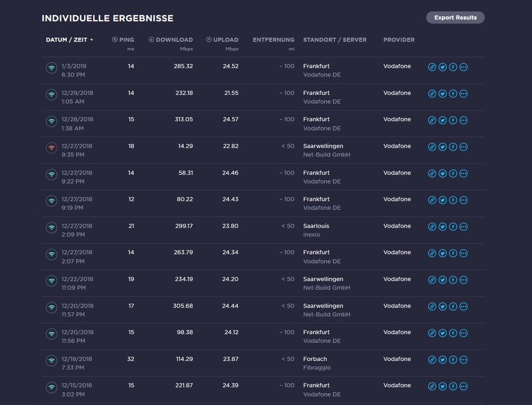Tweet the 12/27/2018 9:35 PM result
Viewport: 532px width, 405px height.
(443, 147)
